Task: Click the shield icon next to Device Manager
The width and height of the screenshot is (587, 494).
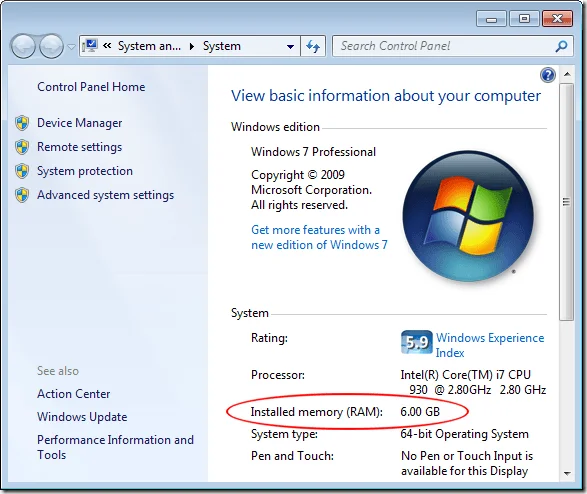Action: [22, 123]
